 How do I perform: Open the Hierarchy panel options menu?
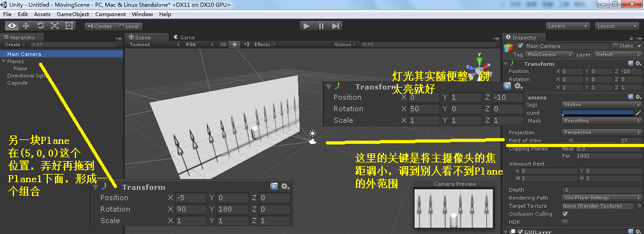(x=118, y=38)
